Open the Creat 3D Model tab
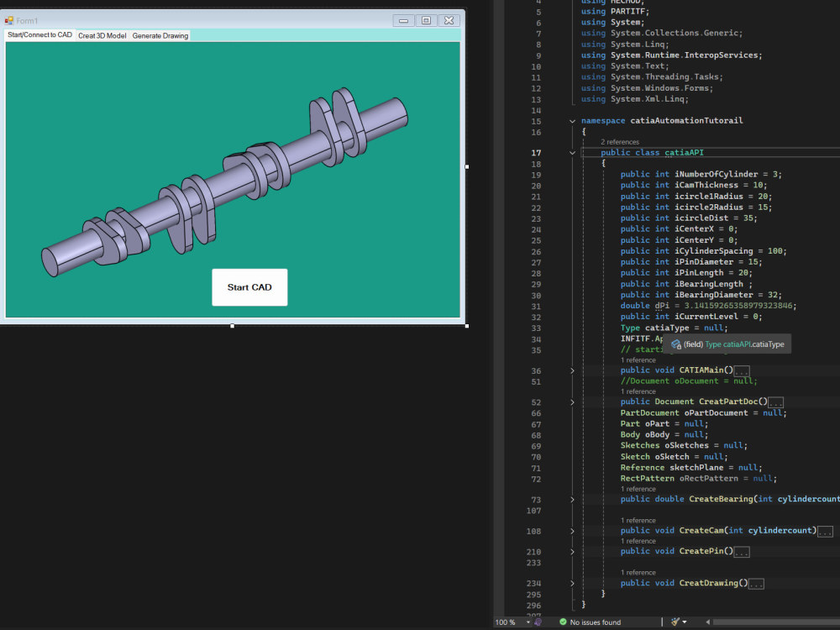 pos(102,35)
